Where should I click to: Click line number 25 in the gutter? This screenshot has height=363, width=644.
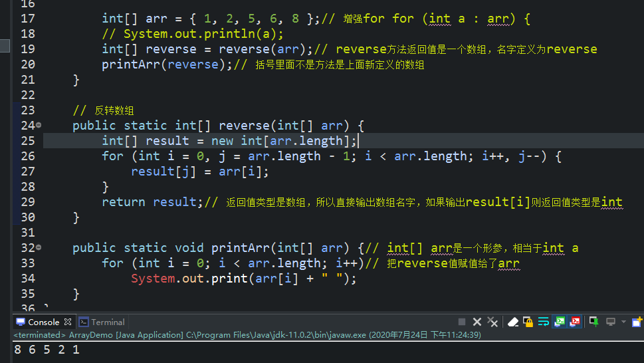pos(28,141)
